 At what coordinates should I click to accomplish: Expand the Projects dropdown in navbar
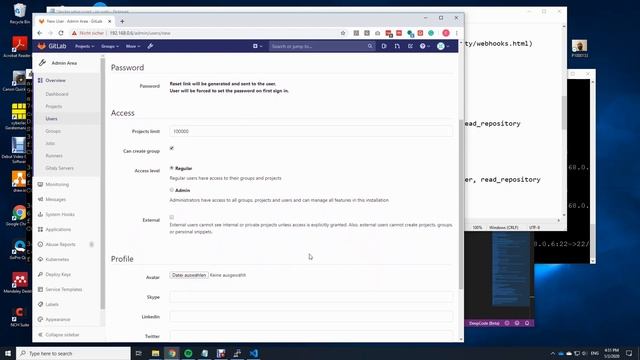click(84, 46)
